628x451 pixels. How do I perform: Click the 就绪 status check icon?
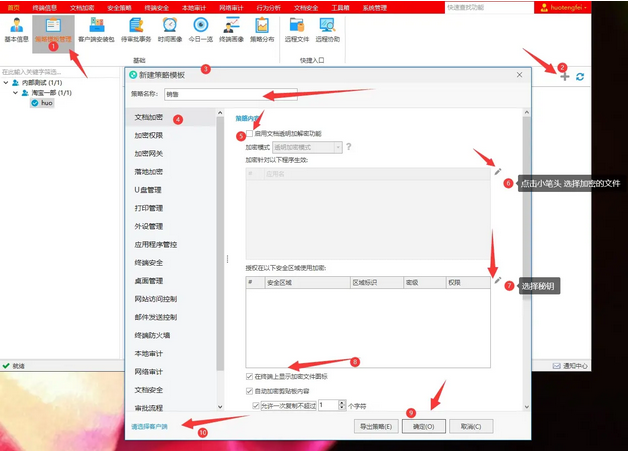coord(6,366)
